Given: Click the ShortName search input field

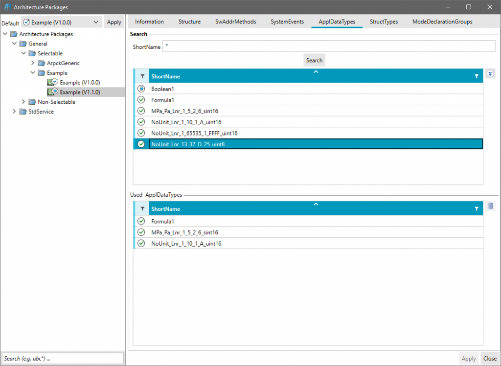Looking at the screenshot, I should (x=329, y=46).
